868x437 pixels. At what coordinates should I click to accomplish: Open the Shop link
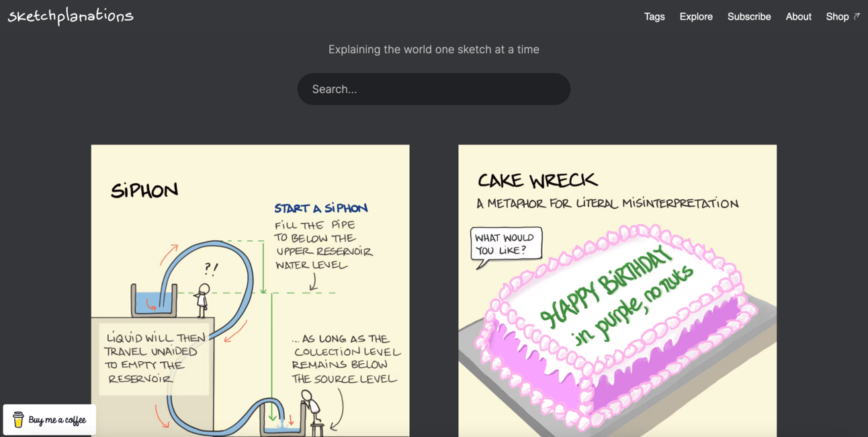837,17
